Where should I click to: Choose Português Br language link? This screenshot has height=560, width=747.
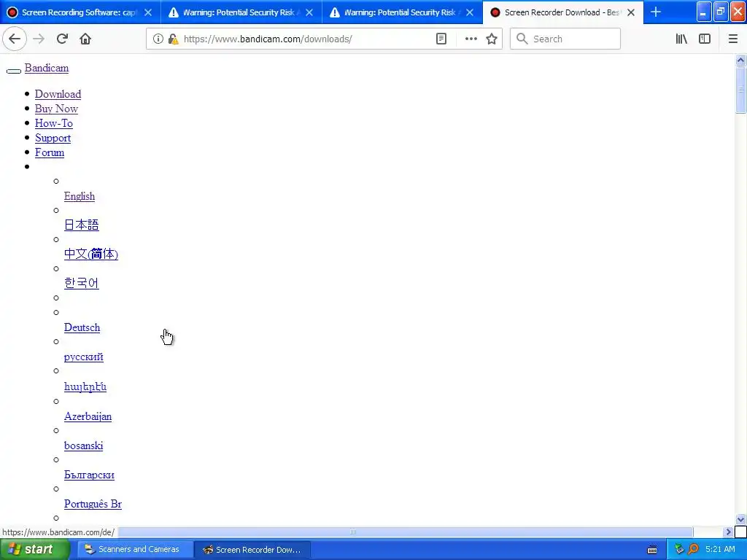tap(93, 504)
